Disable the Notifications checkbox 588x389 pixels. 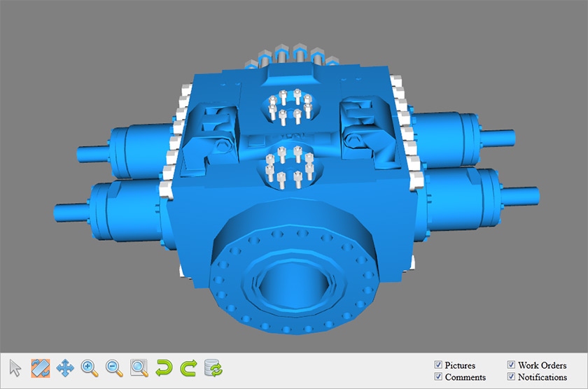click(511, 376)
